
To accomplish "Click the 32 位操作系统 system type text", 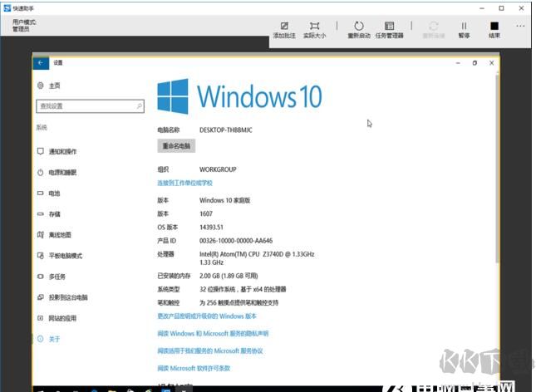I will (x=243, y=289).
